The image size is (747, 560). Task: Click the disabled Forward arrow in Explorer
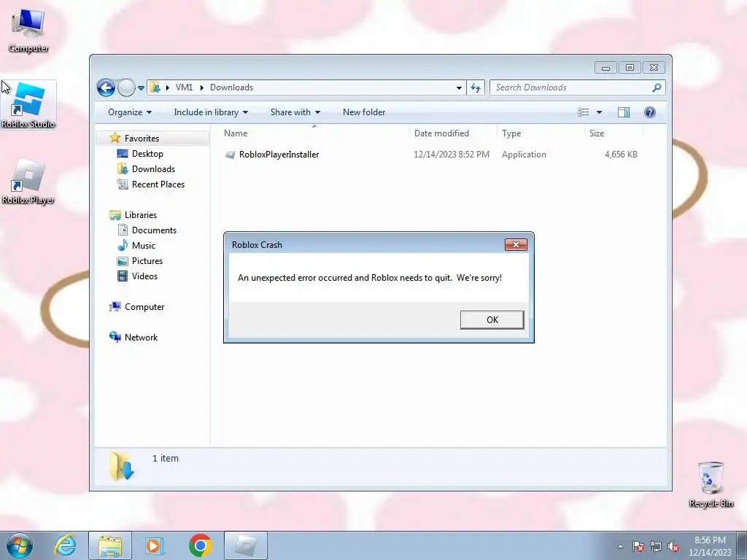click(126, 87)
